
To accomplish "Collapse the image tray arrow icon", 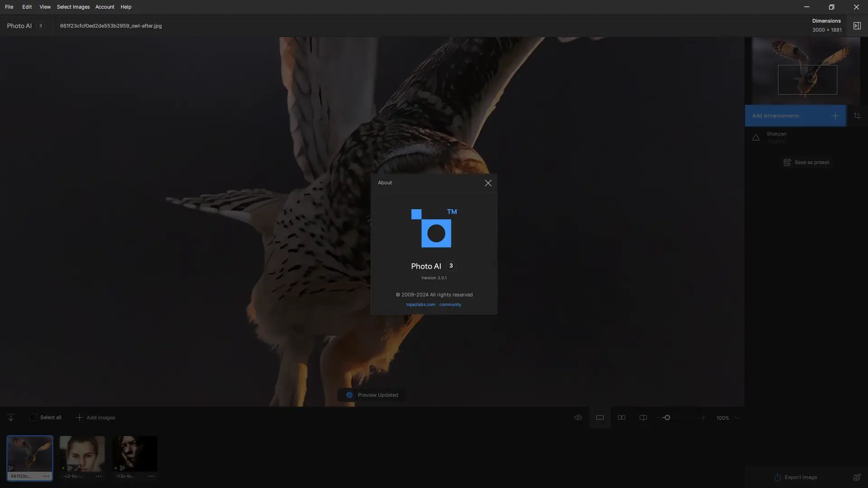I will click(x=11, y=418).
